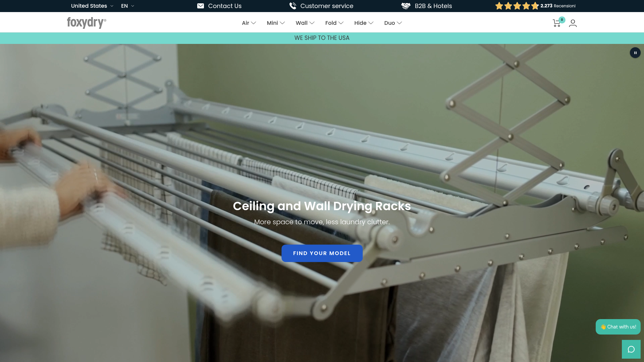The image size is (644, 362).
Task: Click the foxydry logo
Action: click(87, 23)
